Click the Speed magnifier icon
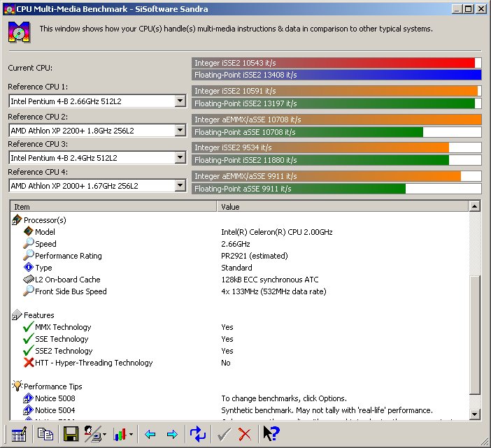 click(28, 243)
